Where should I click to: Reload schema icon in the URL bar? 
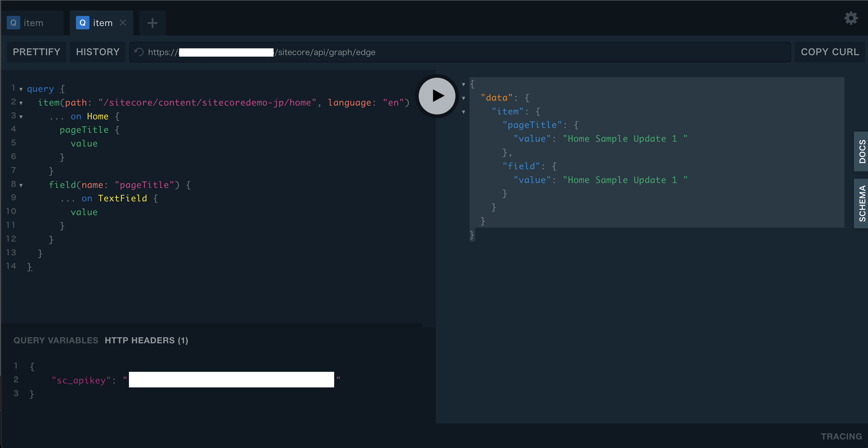coord(139,52)
